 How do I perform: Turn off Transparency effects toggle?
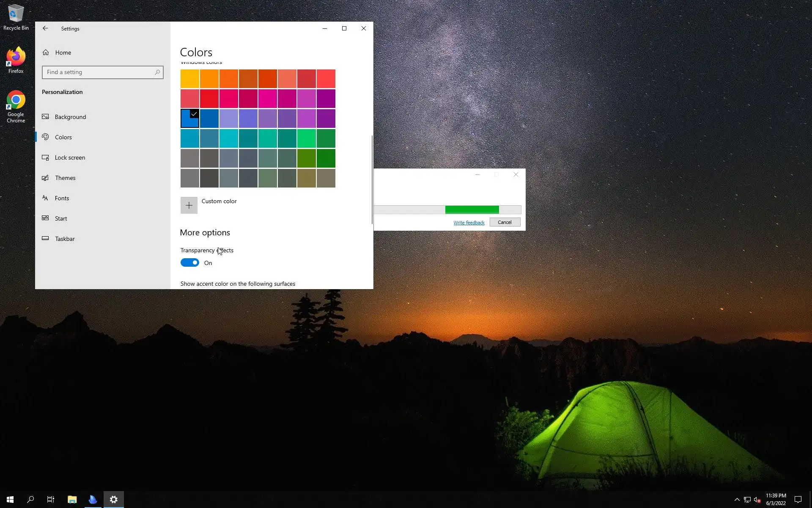click(190, 263)
